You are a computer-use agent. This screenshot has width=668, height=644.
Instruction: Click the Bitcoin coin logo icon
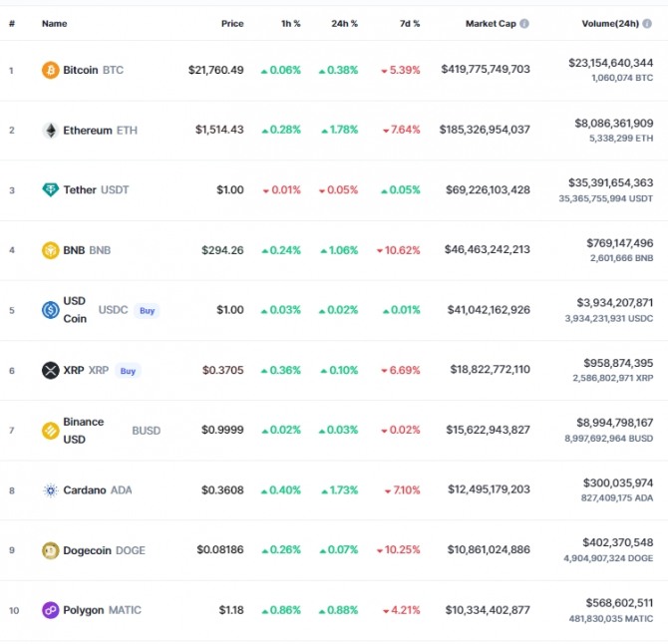click(x=50, y=70)
